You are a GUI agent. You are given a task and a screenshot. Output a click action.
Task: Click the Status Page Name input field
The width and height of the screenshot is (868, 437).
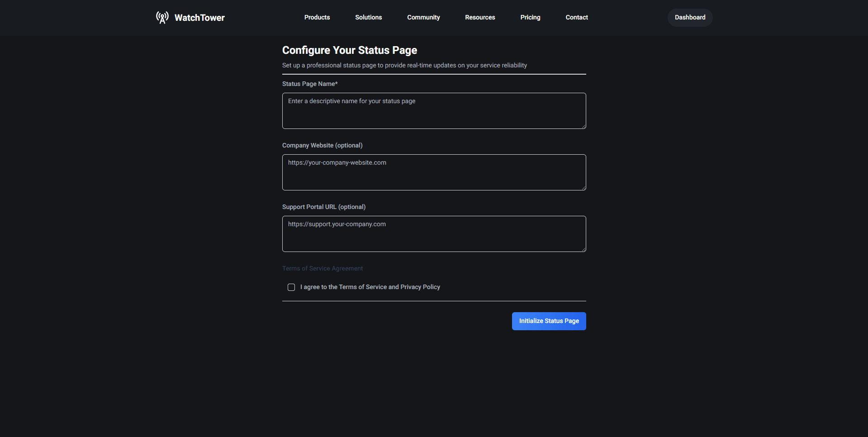click(x=433, y=111)
